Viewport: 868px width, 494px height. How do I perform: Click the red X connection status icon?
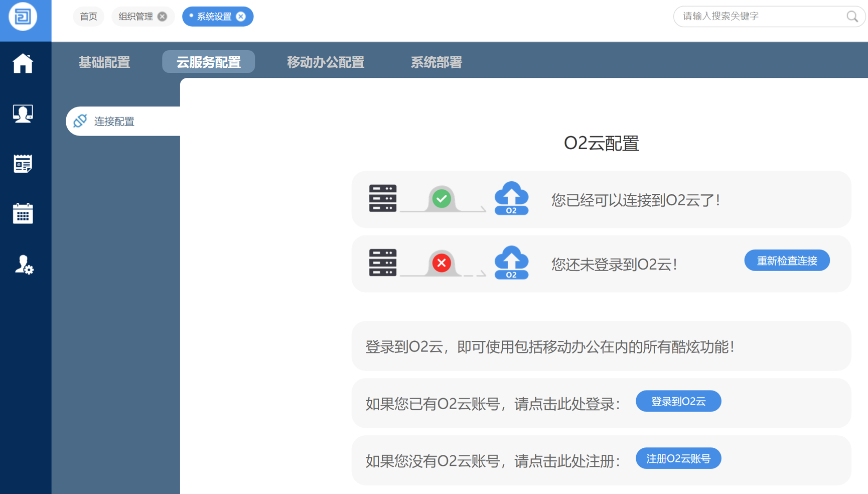442,263
